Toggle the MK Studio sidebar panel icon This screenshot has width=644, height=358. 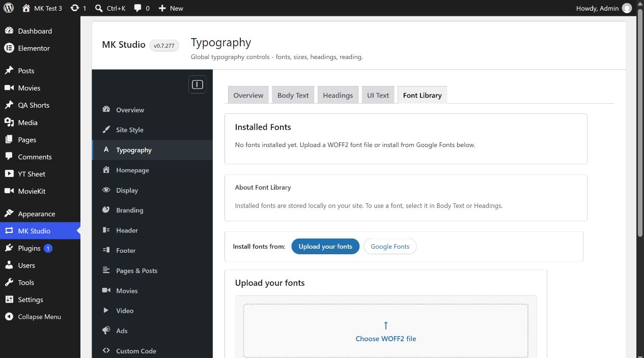[x=198, y=84]
